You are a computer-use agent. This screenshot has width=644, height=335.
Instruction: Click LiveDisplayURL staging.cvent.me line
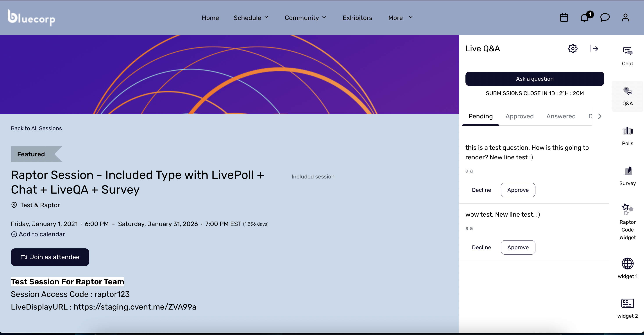tap(104, 307)
